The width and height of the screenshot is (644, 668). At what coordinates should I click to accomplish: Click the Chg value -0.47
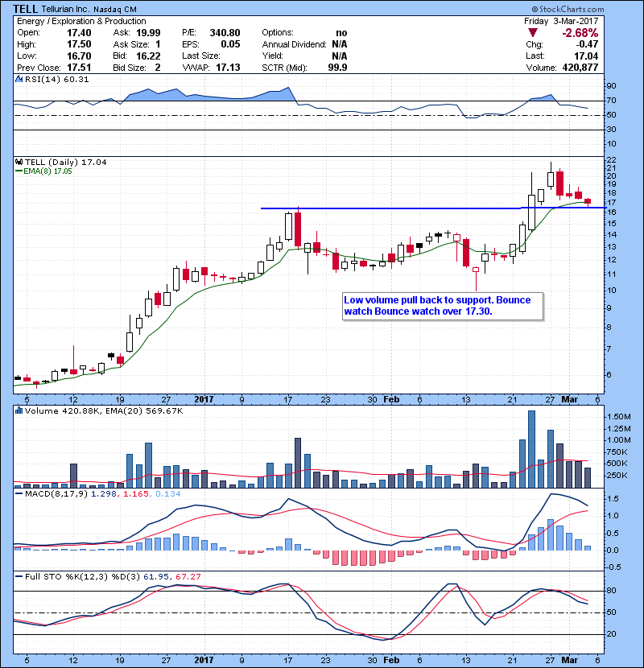tap(587, 44)
